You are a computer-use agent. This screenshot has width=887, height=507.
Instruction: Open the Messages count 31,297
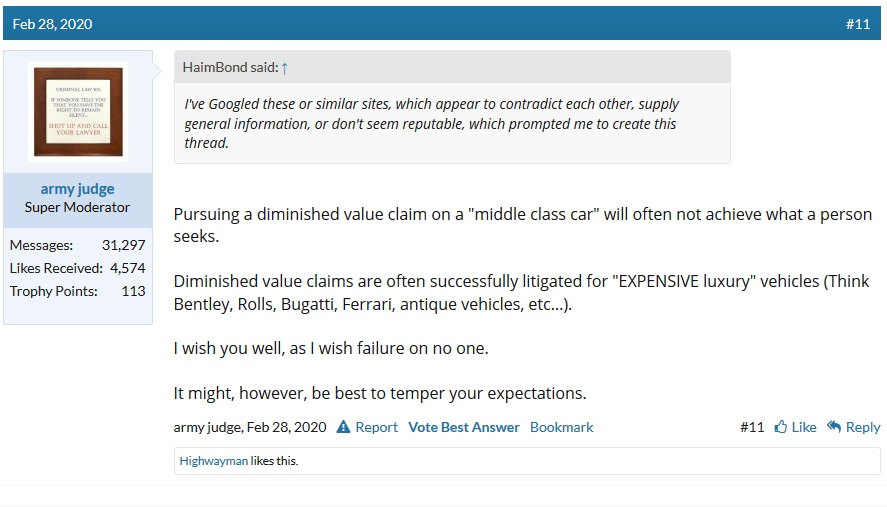click(x=123, y=245)
